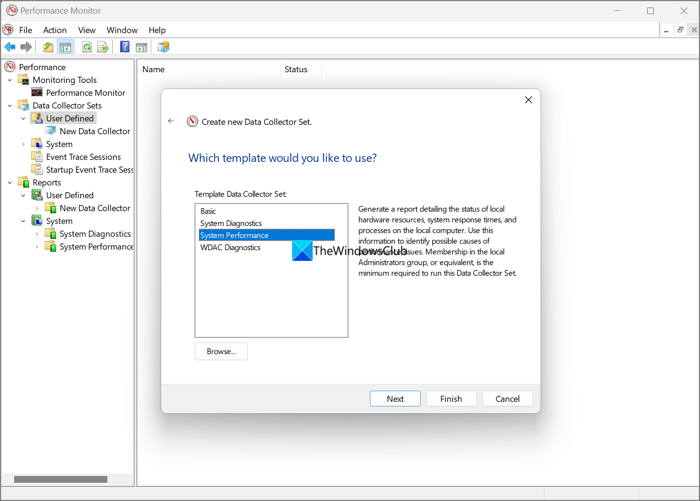The width and height of the screenshot is (700, 501).
Task: Select the WDAC Diagnostics template
Action: coord(267,247)
